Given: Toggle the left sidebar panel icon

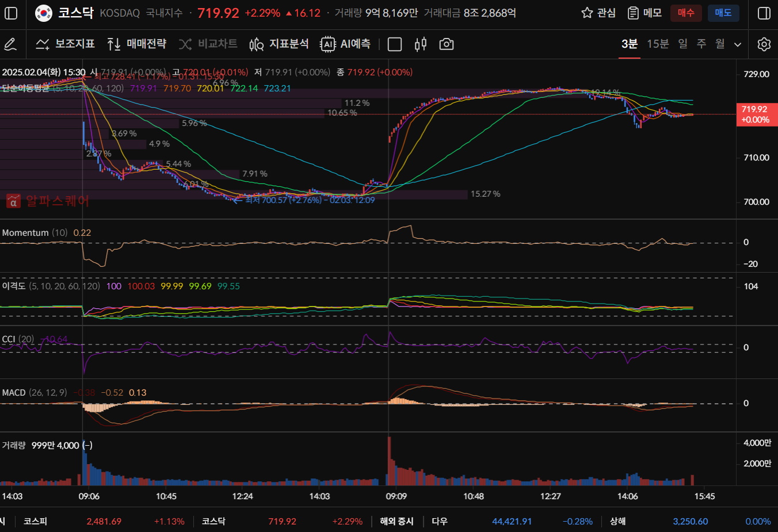Looking at the screenshot, I should click(x=11, y=13).
